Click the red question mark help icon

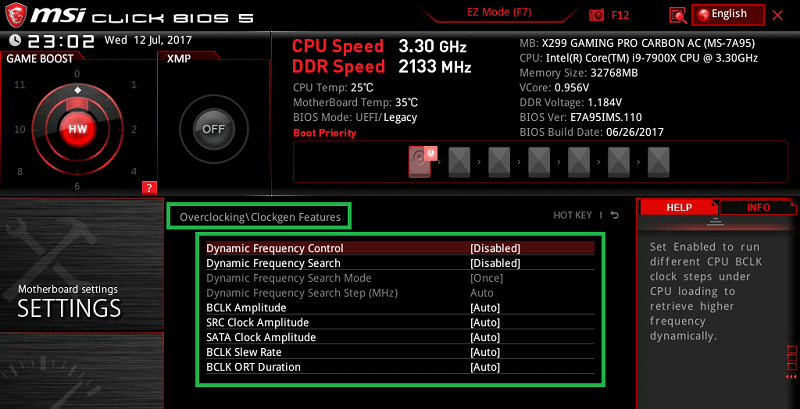tap(149, 187)
